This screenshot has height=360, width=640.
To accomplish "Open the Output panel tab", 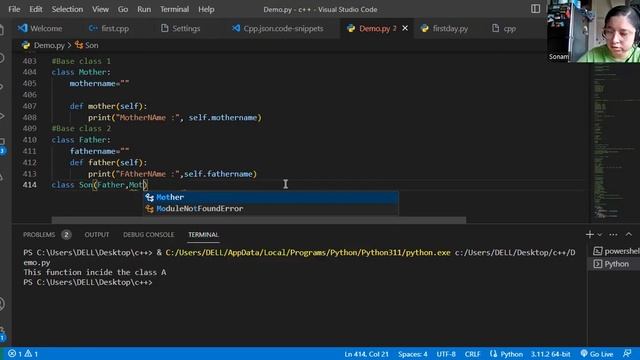I will [x=97, y=235].
